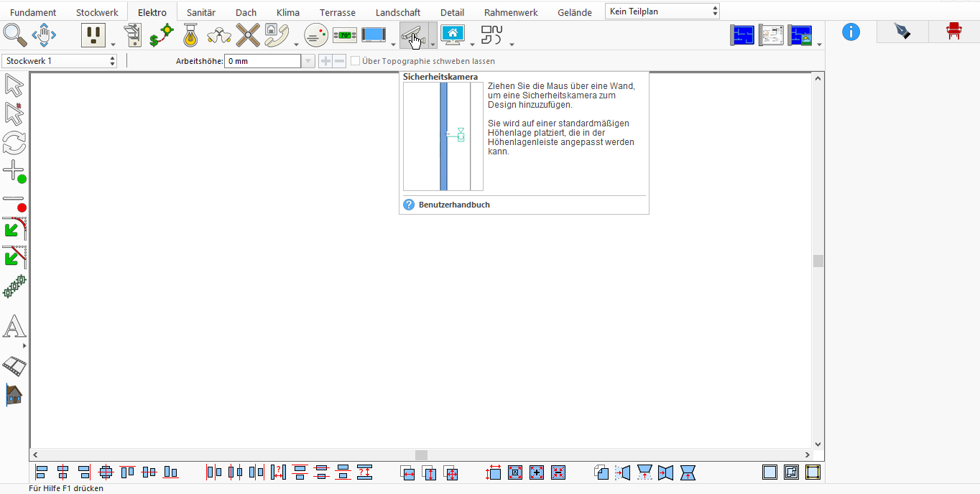The width and height of the screenshot is (980, 494).
Task: Click the horizontal scrollbar thumb below canvas
Action: tap(422, 455)
